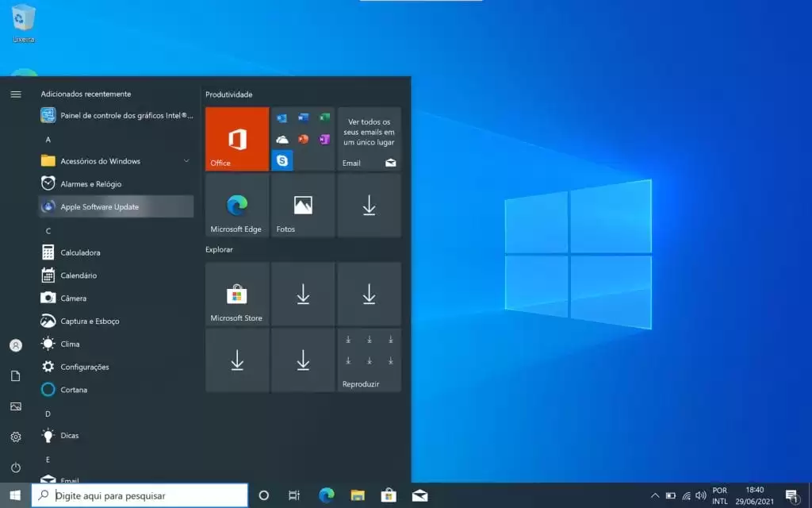The image size is (812, 508).
Task: Click the Power icon in Start rail
Action: click(x=16, y=468)
